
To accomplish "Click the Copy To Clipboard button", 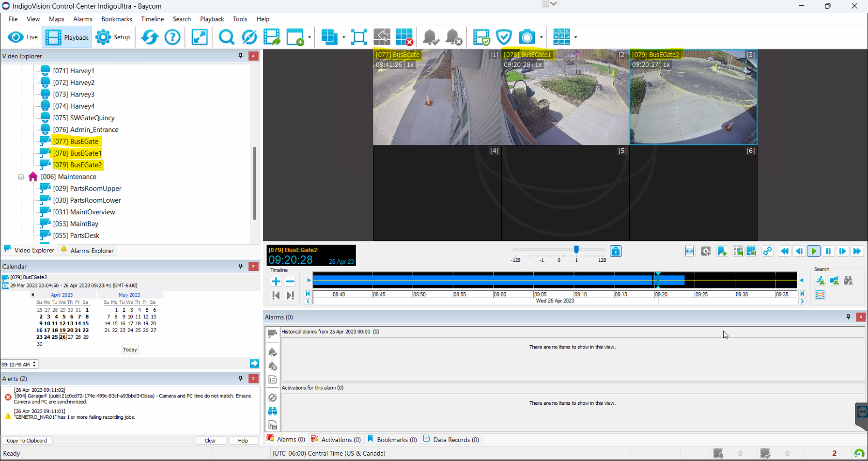I will pyautogui.click(x=27, y=441).
